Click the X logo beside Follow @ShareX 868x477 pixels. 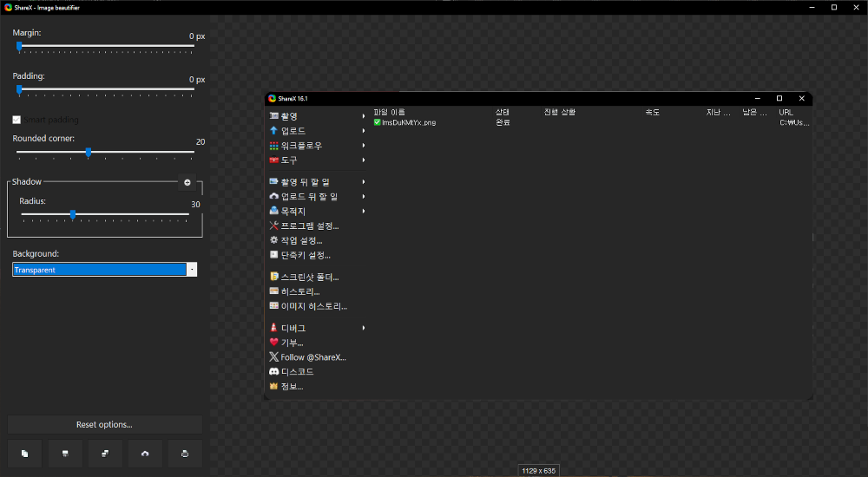pyautogui.click(x=273, y=357)
